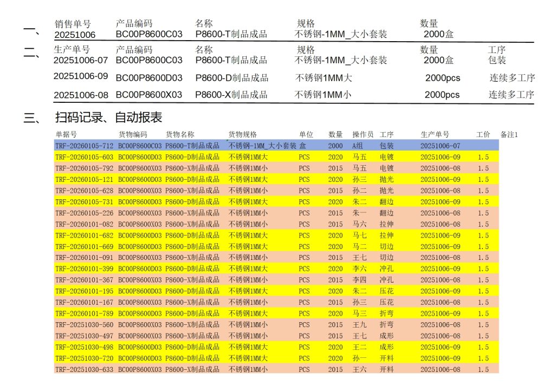Click the document number TRF-20260105-603

[x=84, y=157]
